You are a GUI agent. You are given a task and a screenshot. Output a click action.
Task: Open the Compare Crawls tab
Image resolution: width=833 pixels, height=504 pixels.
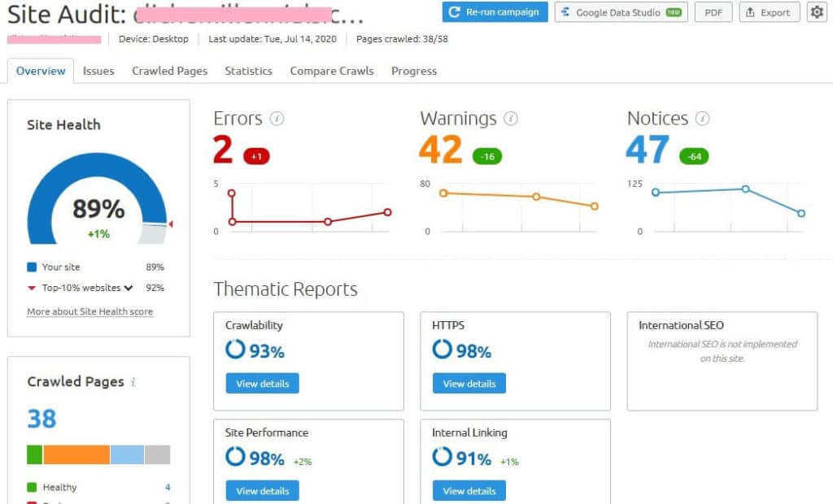(x=332, y=71)
